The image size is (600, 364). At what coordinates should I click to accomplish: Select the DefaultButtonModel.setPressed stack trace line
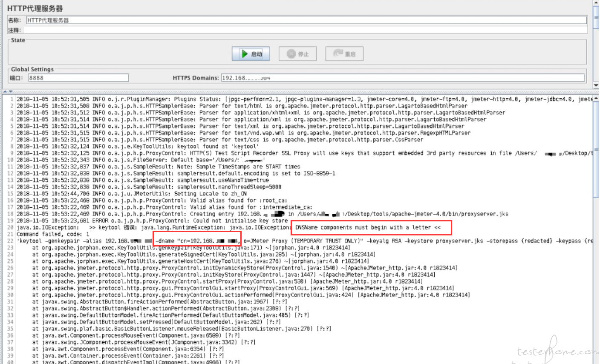pos(156,322)
